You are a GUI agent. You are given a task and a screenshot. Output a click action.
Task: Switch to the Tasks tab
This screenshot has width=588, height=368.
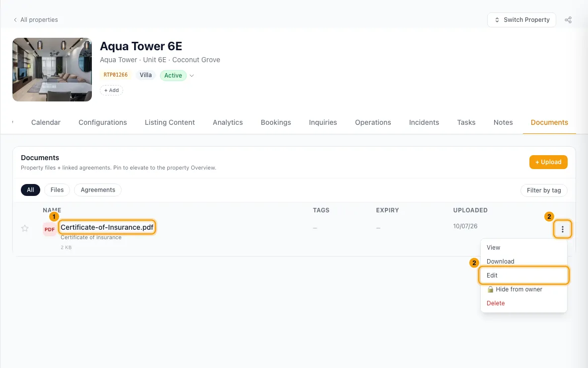pyautogui.click(x=466, y=122)
